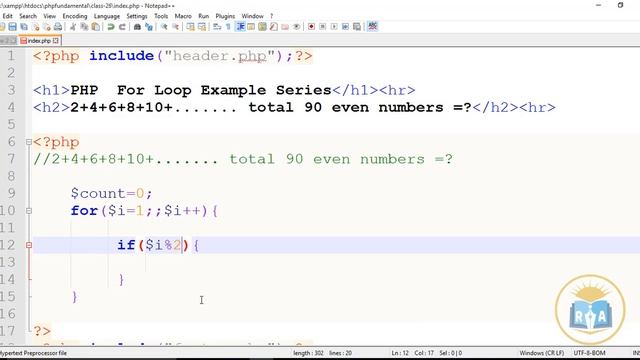The image size is (640, 360).
Task: Click the Print toolbar icon
Action: (x=58, y=27)
